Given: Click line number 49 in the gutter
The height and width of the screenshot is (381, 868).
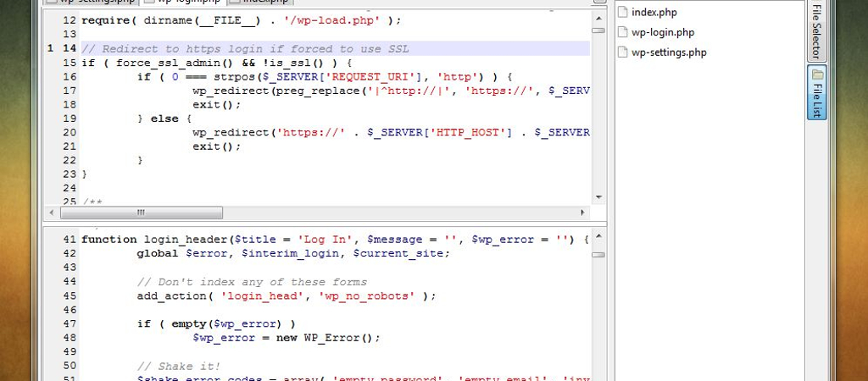Looking at the screenshot, I should point(69,351).
